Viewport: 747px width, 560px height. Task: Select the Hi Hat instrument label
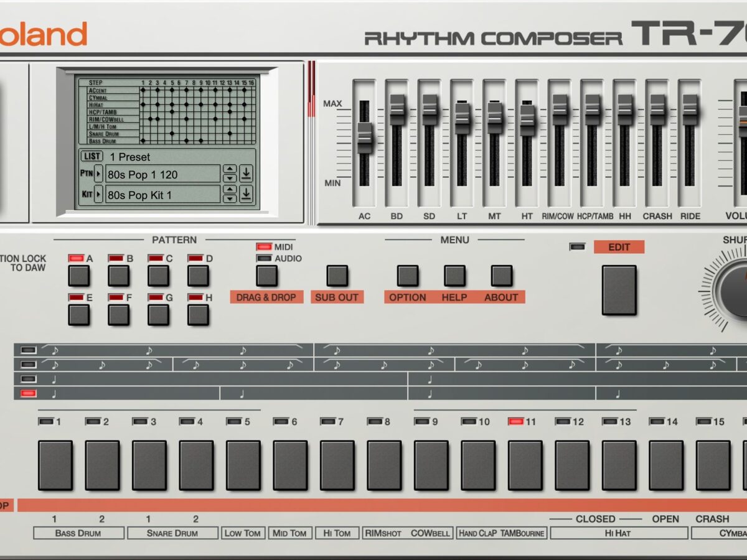[619, 533]
